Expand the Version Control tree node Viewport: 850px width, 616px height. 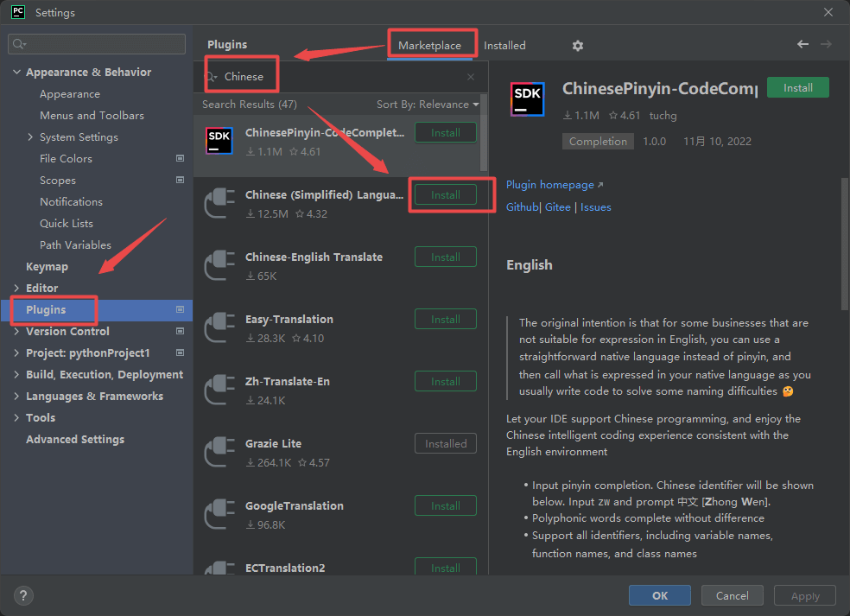pyautogui.click(x=17, y=331)
